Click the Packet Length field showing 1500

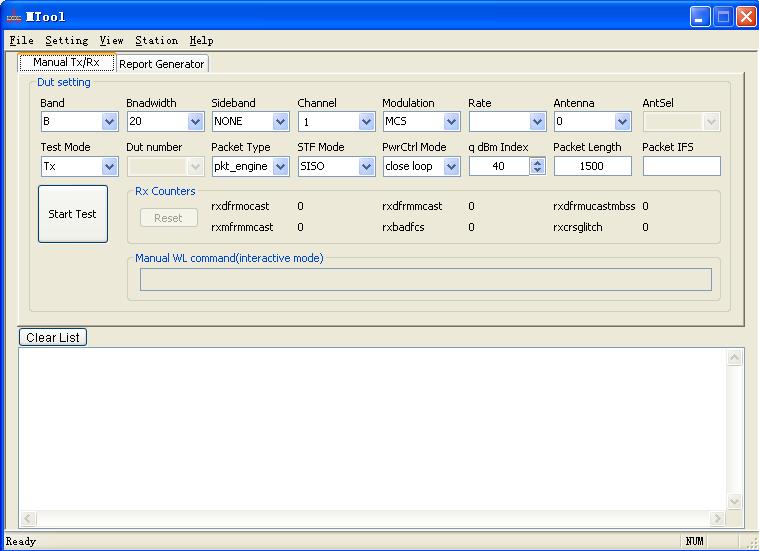[x=592, y=166]
